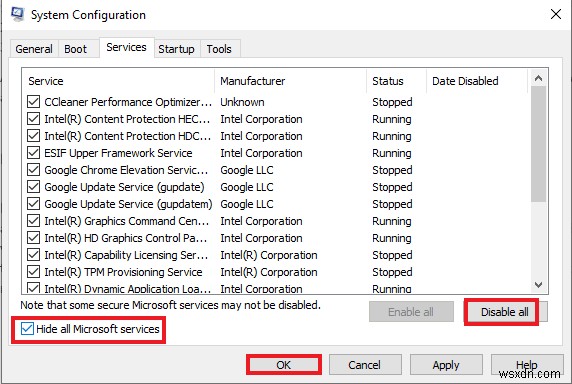Select the 'CCleaner Performance Optimizer...' row text
572x384 pixels.
click(128, 102)
